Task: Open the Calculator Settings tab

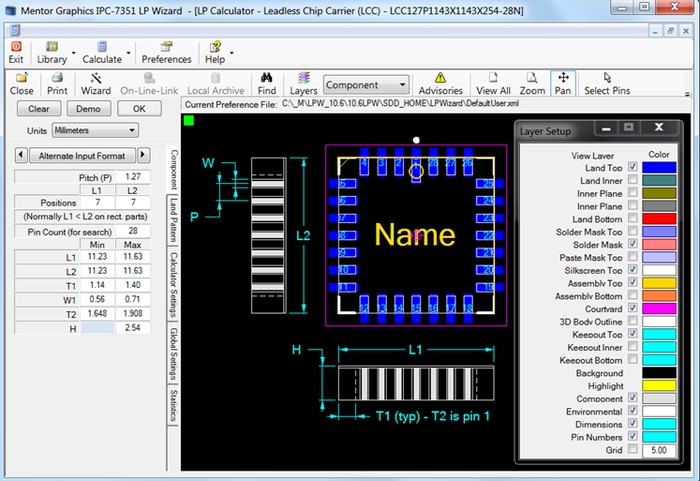Action: coord(174,284)
